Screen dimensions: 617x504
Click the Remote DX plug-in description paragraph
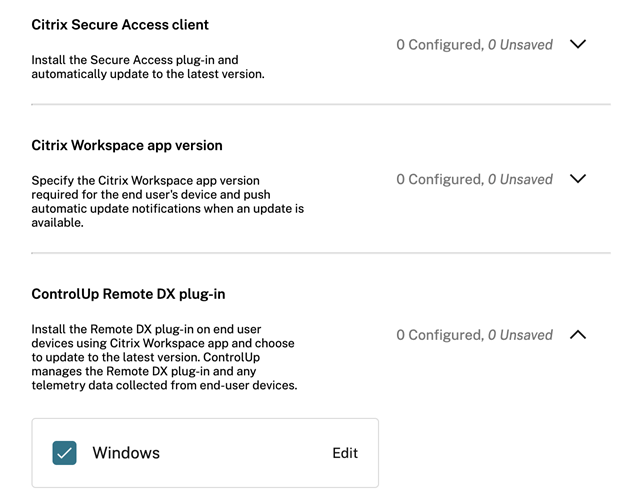(x=166, y=357)
